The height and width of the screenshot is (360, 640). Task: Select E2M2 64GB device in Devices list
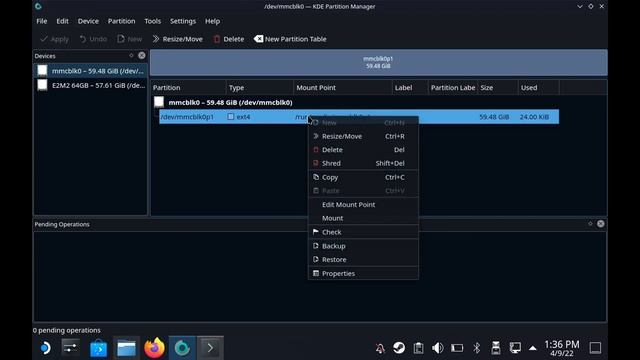pyautogui.click(x=90, y=85)
